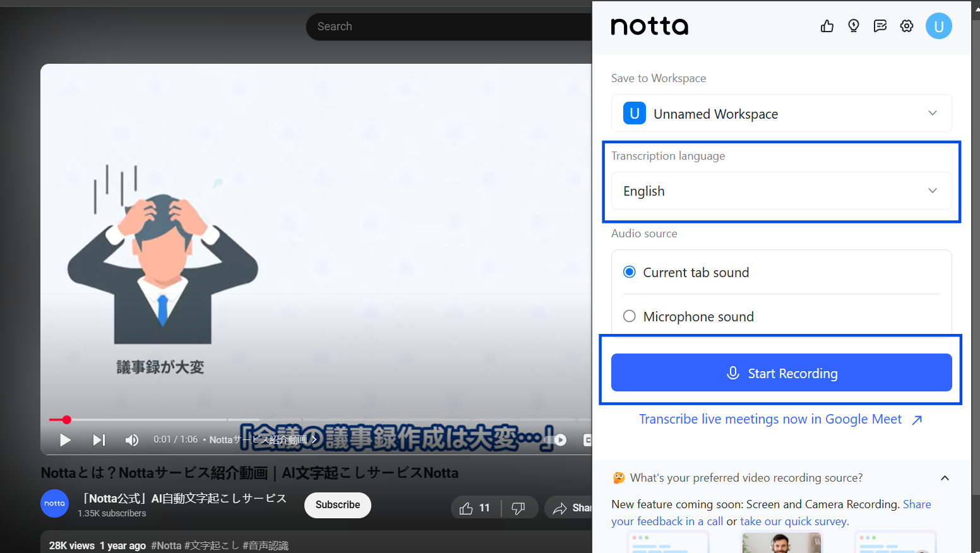Open the take our quick survey link
Screen dimensions: 980x553
click(x=794, y=521)
